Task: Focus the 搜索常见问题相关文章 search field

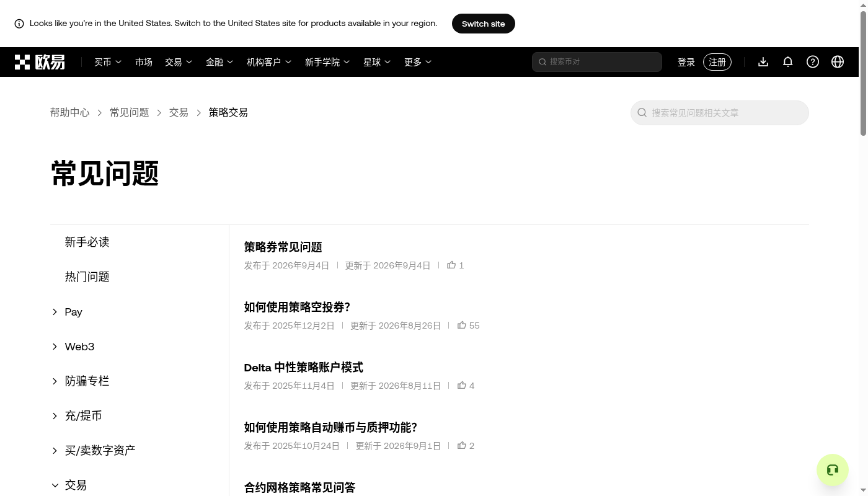Action: pos(720,113)
